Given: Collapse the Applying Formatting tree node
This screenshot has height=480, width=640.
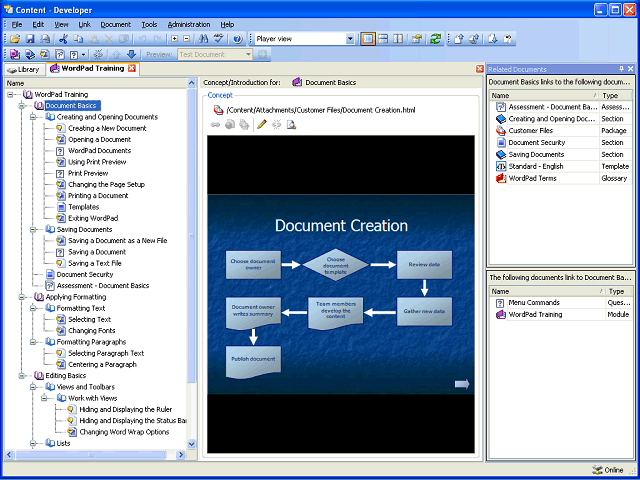Looking at the screenshot, I should (23, 297).
